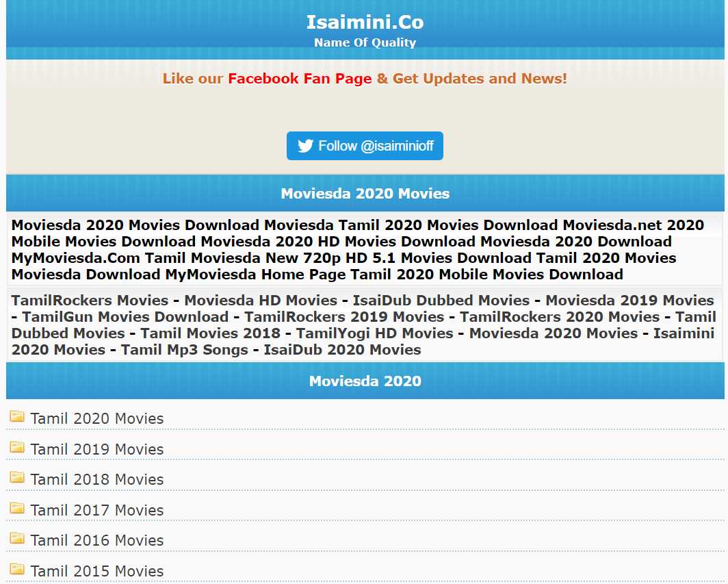Select TamilYogi HD Movies link
Viewport: 728px width, 584px height.
click(x=375, y=333)
